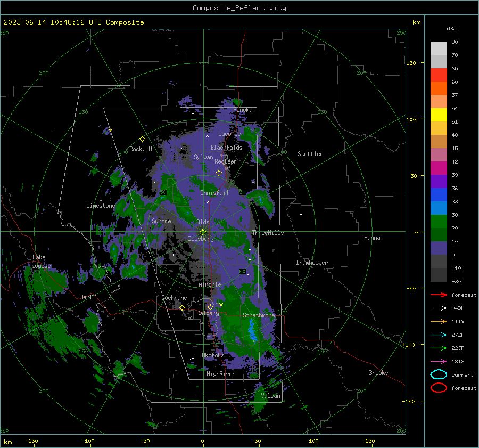Screen dimensions: 479x448
Task: Select the light blue 30-33 dBZ swatch
Action: pyautogui.click(x=439, y=208)
